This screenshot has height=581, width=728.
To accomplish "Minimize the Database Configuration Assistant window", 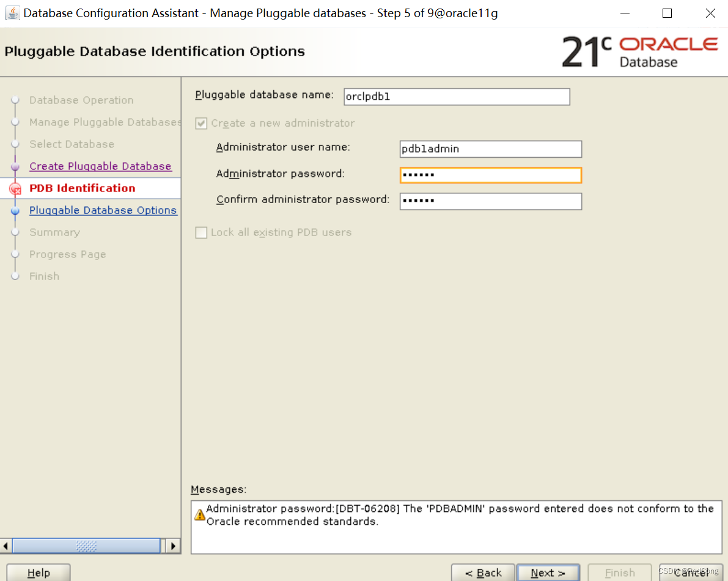I will click(x=625, y=13).
